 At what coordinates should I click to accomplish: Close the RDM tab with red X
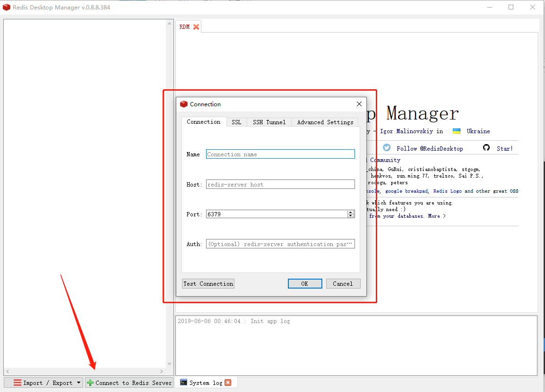coord(196,27)
